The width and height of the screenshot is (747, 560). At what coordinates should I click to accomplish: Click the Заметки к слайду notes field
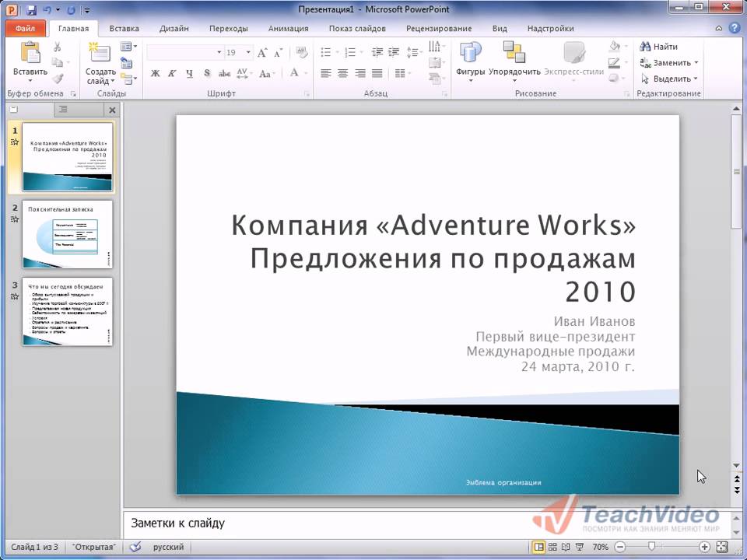coord(427,523)
